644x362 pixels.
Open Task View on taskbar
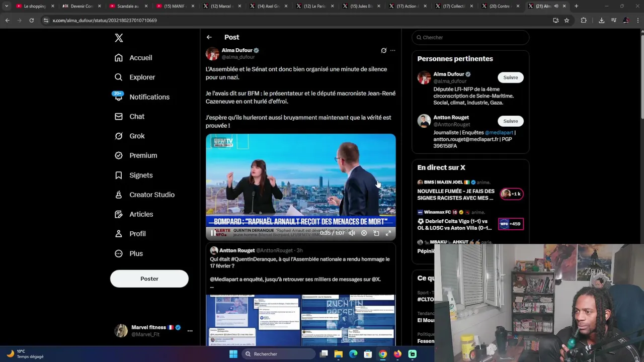(324, 354)
